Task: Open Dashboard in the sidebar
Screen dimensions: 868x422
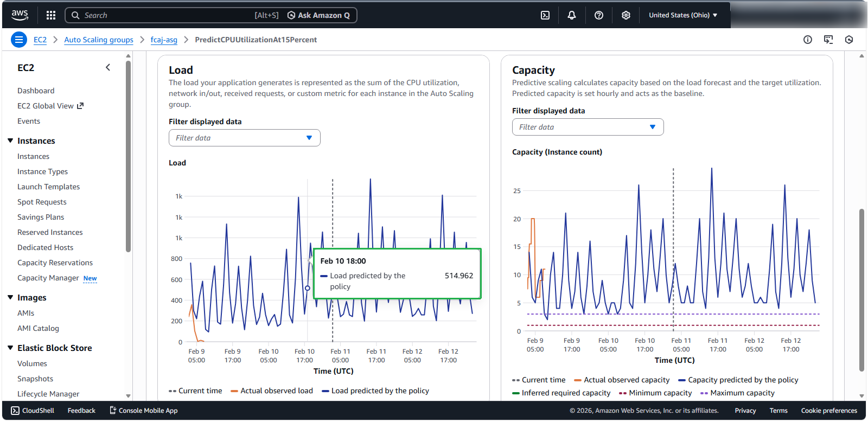Action: click(x=36, y=91)
